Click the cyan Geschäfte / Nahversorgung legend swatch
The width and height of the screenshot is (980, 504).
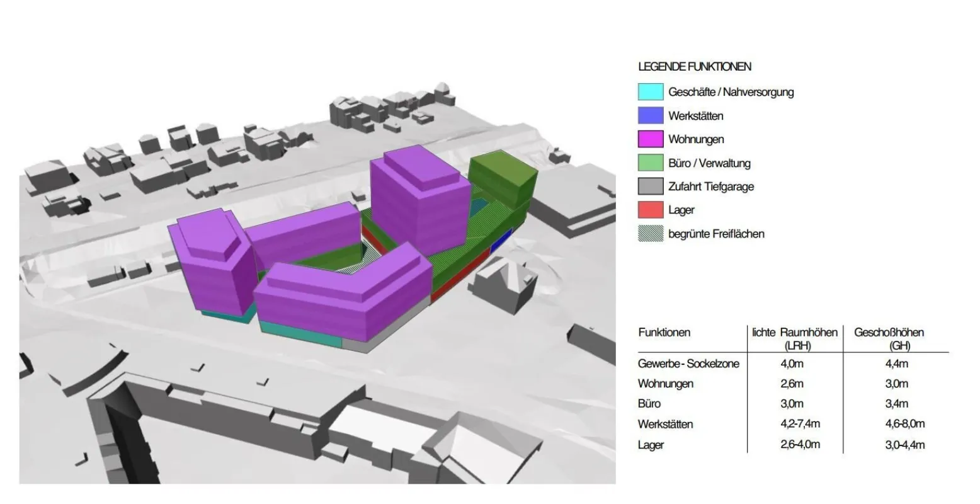click(650, 92)
